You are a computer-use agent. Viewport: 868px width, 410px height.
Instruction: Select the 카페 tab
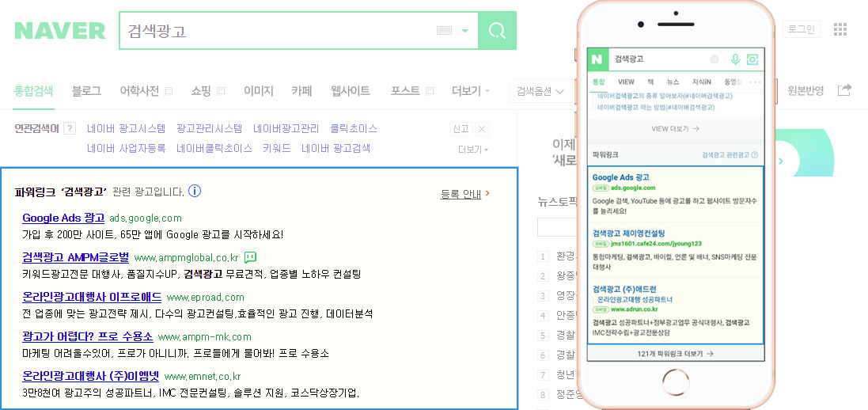301,91
